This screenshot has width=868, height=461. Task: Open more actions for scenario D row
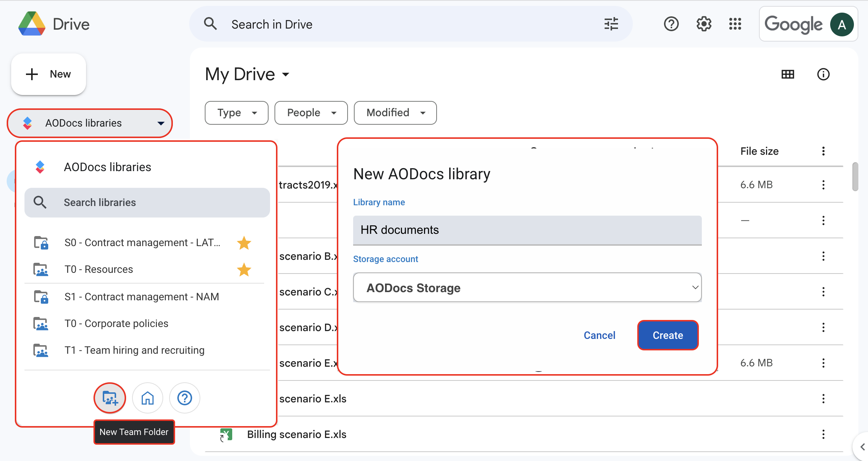click(x=823, y=327)
